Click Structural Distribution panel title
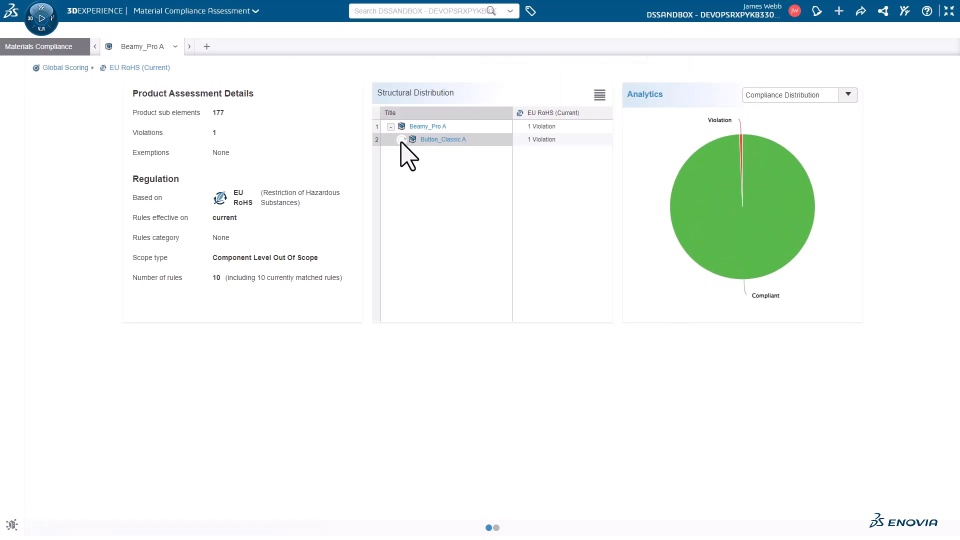Viewport: 960px width, 540px height. 415,93
